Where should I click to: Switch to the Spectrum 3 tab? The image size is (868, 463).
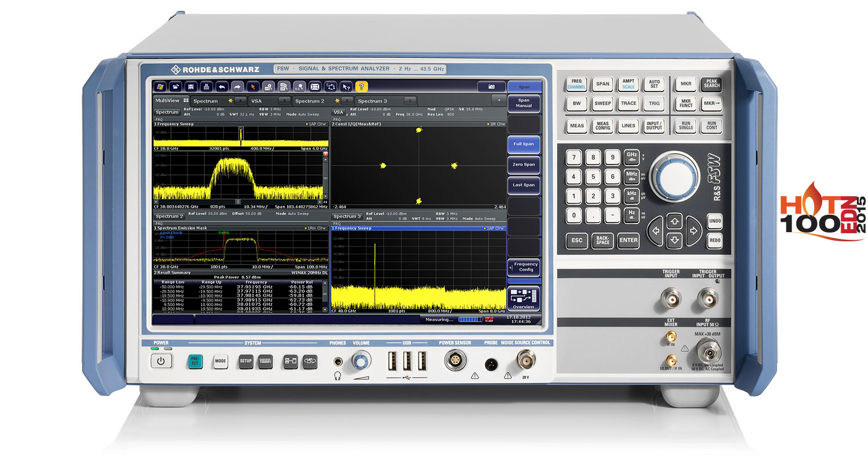pyautogui.click(x=385, y=101)
